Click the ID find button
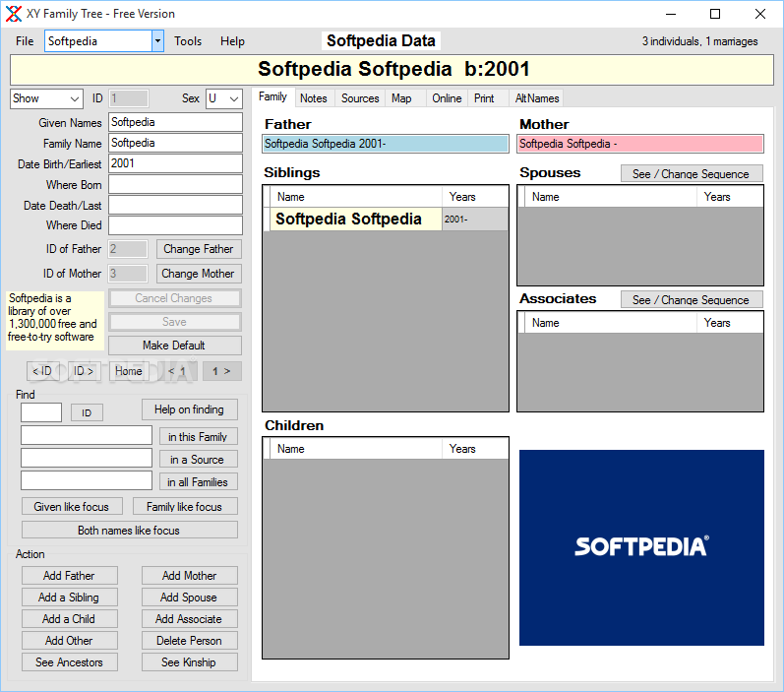Image resolution: width=784 pixels, height=692 pixels. pyautogui.click(x=87, y=412)
